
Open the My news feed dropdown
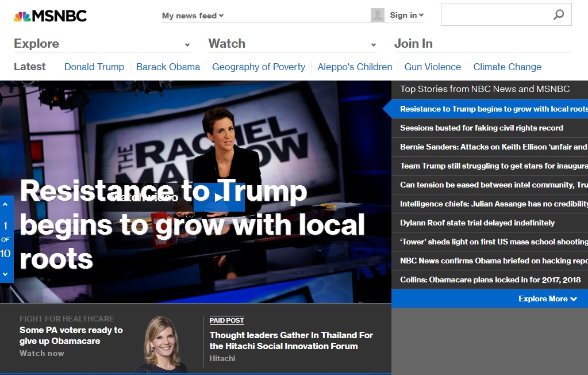[193, 16]
